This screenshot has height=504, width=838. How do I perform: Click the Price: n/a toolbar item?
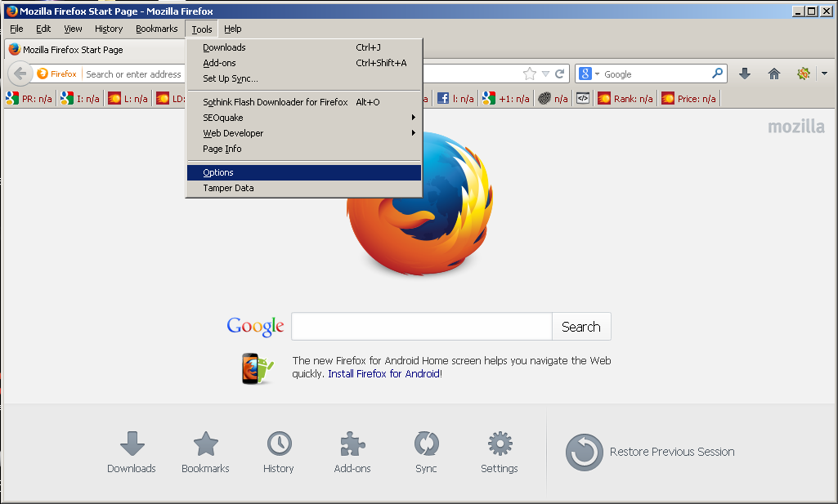pyautogui.click(x=689, y=98)
